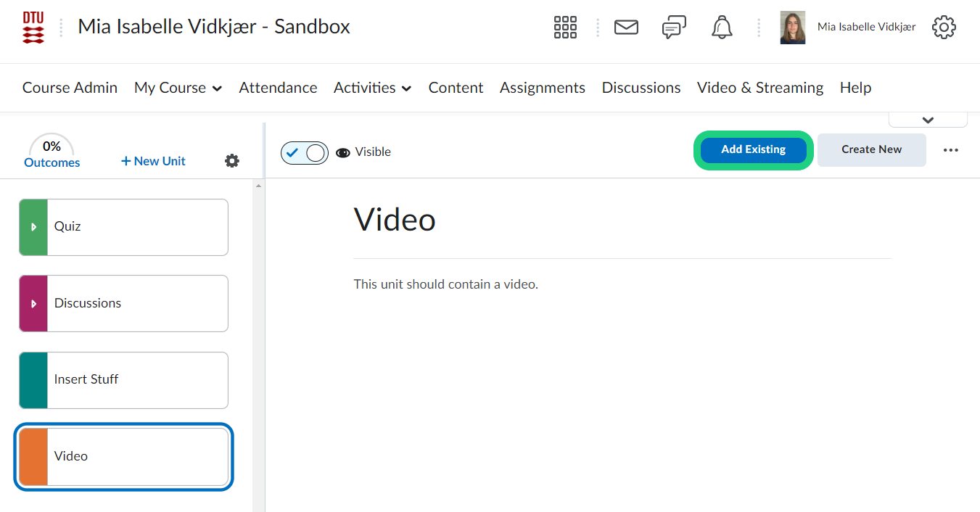
Task: Open the message alerts envelope icon
Action: coord(626,28)
